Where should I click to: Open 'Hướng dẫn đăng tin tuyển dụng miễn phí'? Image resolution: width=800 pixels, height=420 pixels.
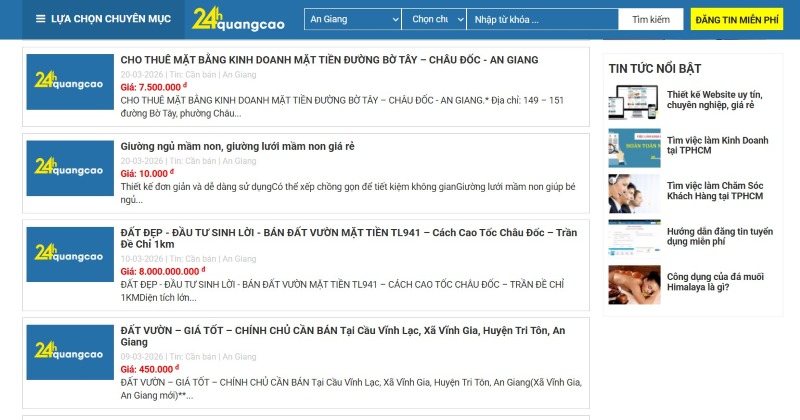718,237
